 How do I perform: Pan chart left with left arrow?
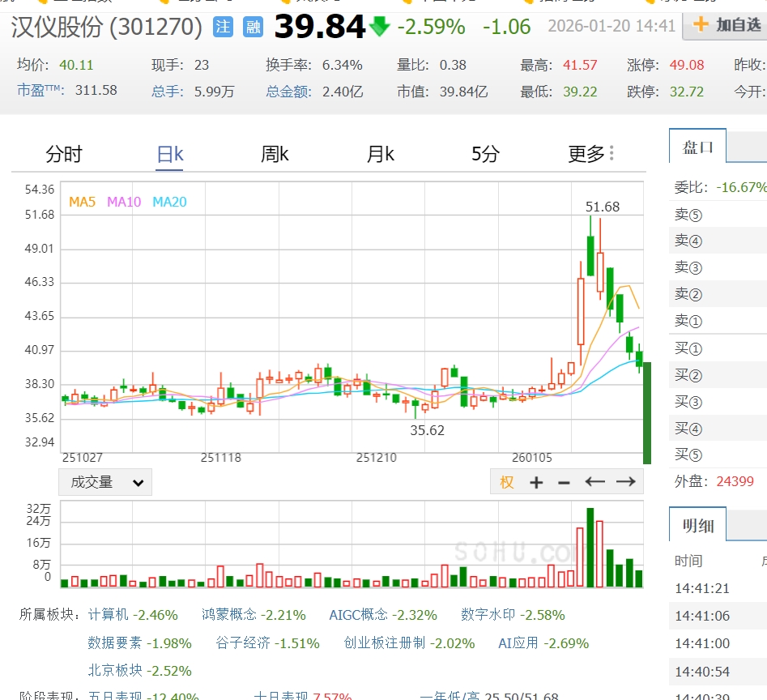[595, 482]
